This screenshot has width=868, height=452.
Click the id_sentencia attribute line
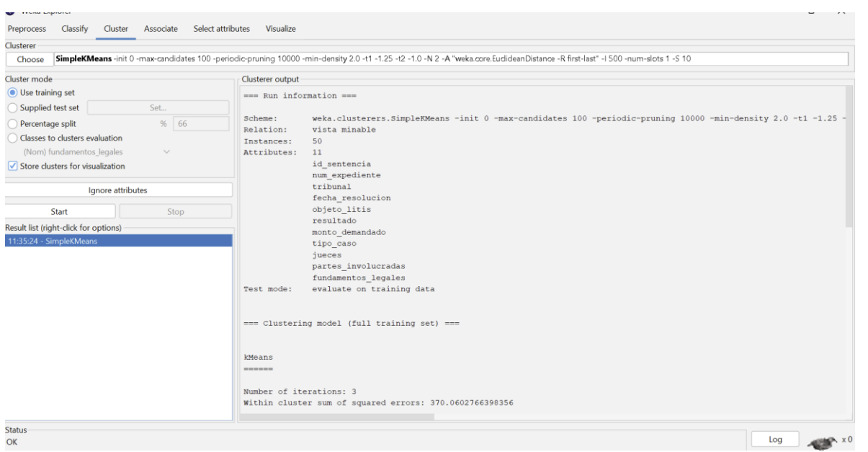(341, 164)
